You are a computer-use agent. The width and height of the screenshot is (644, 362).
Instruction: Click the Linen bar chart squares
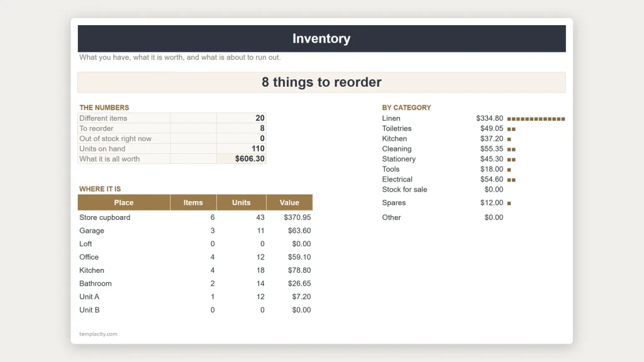point(536,119)
